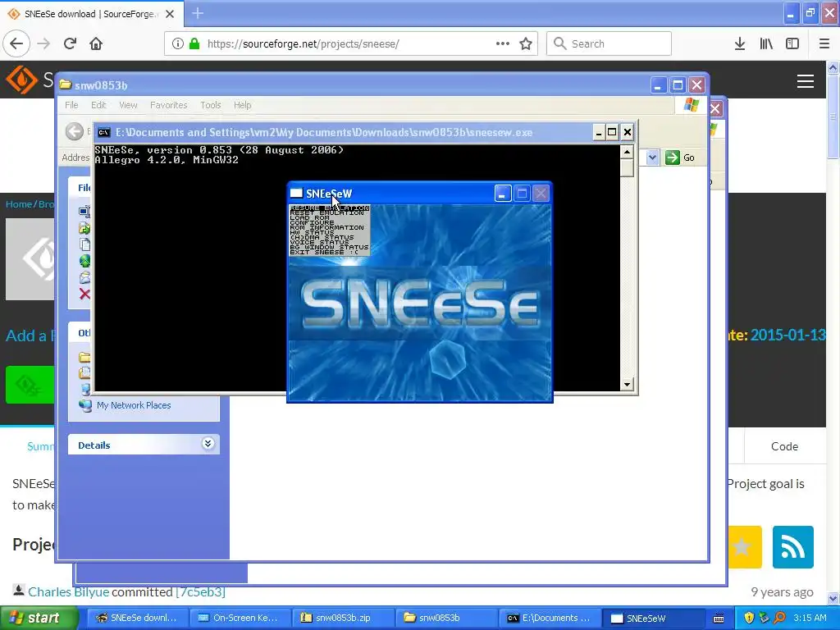Select ROM INFORMATION in SNEeSe menu

coord(326,228)
